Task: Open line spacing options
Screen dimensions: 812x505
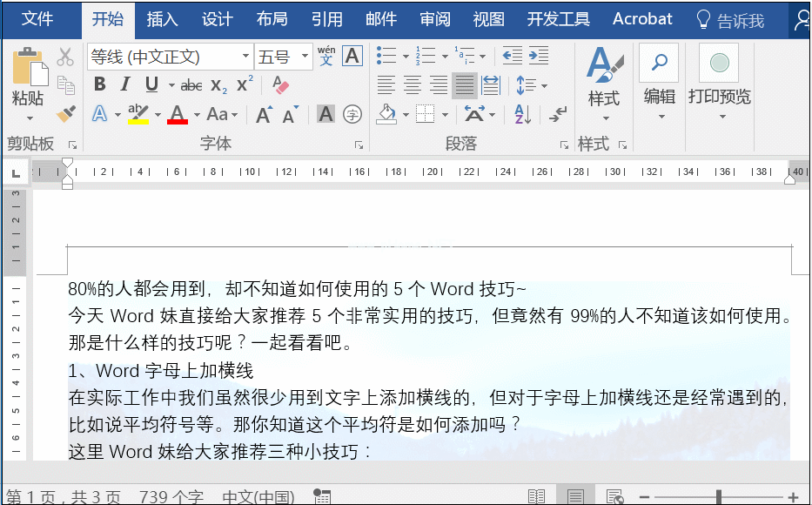Action: coord(532,85)
